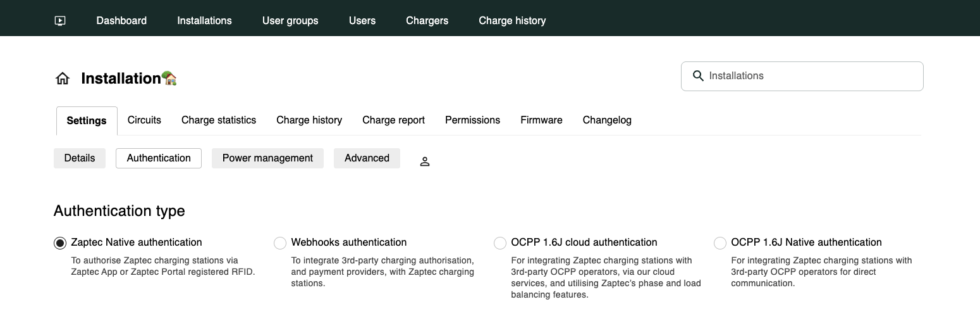
Task: Click the video player icon in navbar
Action: pos(60,21)
